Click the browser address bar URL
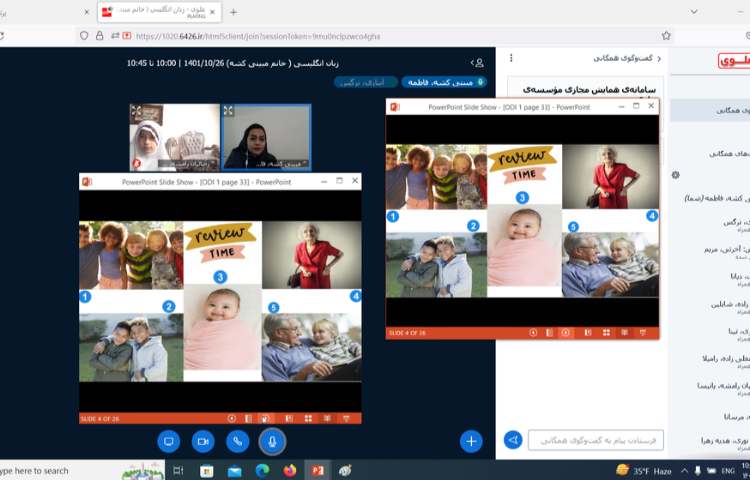 coord(258,36)
